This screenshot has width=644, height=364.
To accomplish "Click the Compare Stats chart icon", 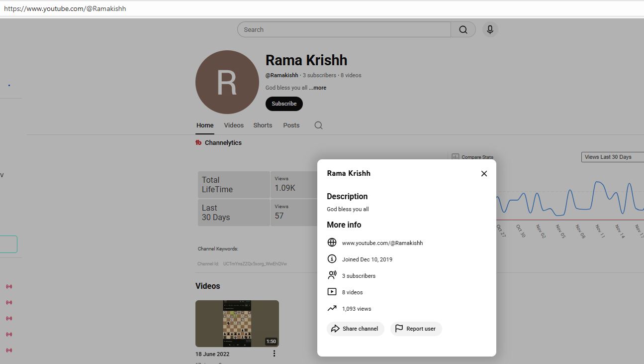I will (x=455, y=157).
